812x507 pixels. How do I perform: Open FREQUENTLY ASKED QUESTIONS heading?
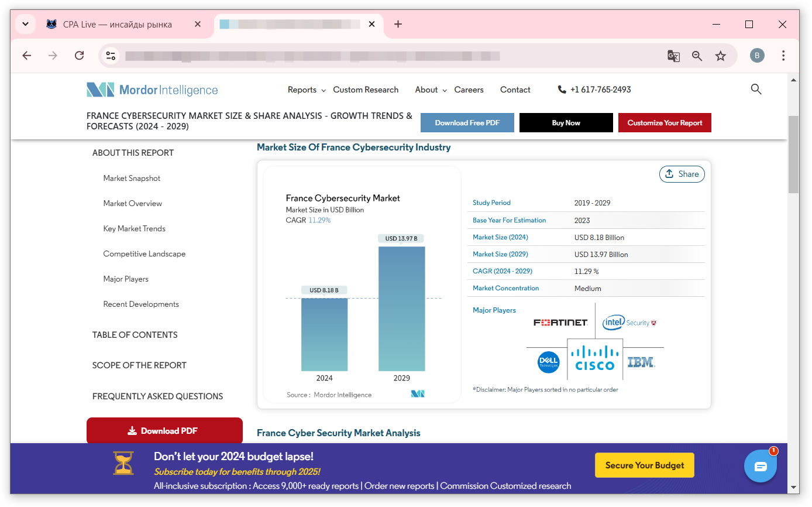point(157,396)
